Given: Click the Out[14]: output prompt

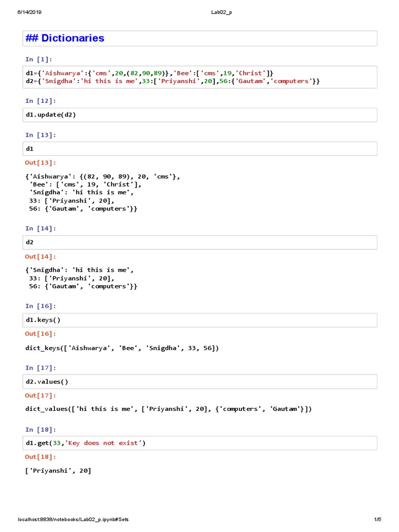Looking at the screenshot, I should click(x=41, y=257).
